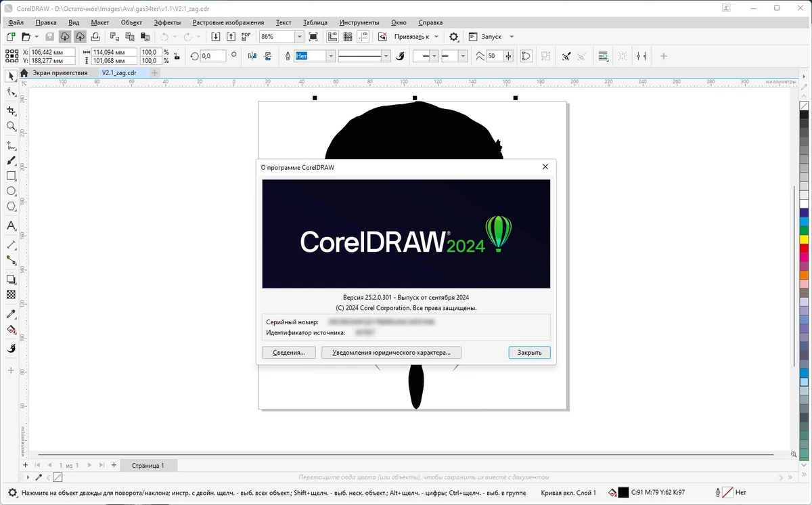Select the Zoom magnifier tool

click(11, 127)
